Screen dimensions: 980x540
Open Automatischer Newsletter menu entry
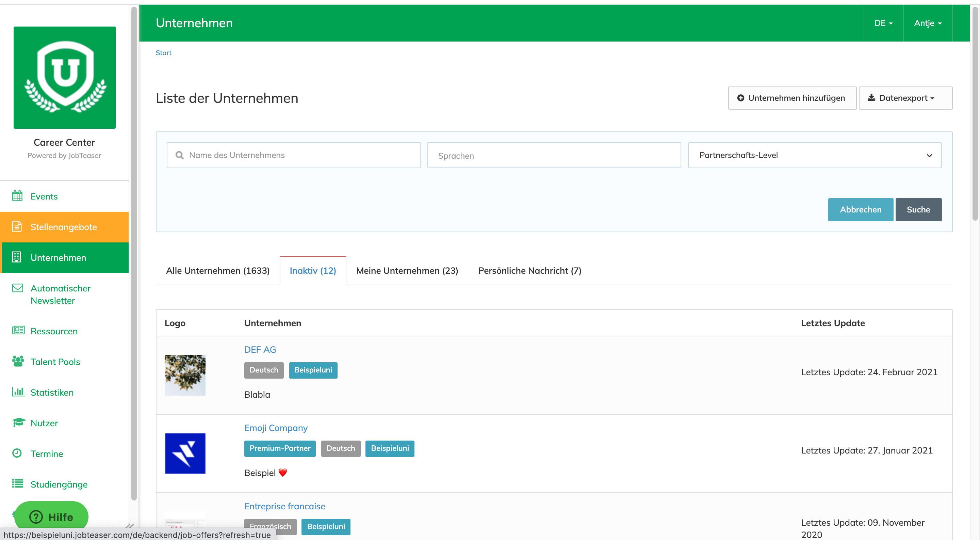click(x=65, y=294)
